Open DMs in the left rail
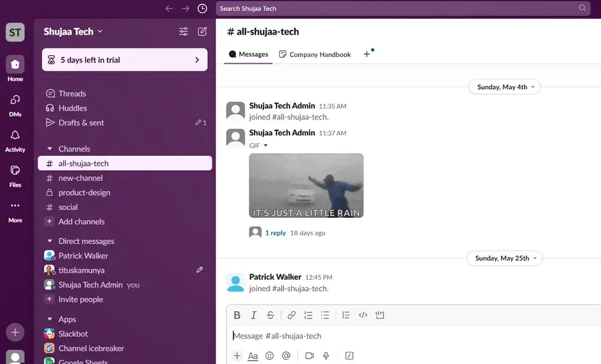 coord(15,104)
